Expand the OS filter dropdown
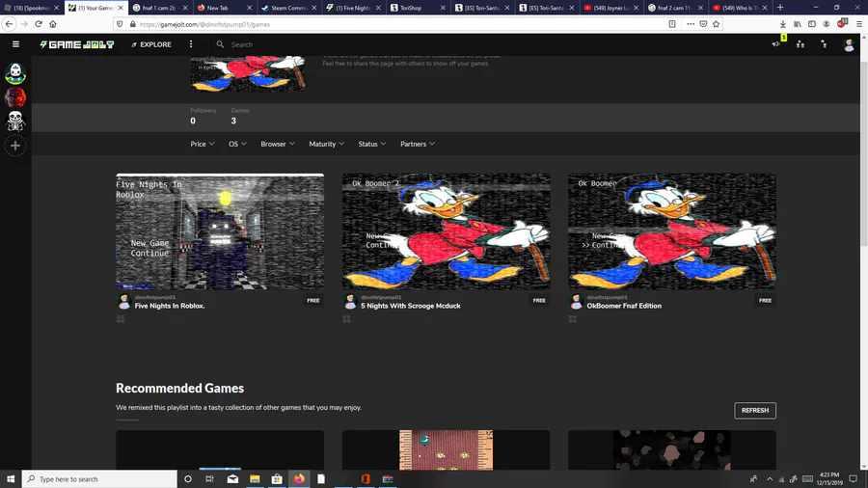The height and width of the screenshot is (488, 868). pyautogui.click(x=237, y=144)
